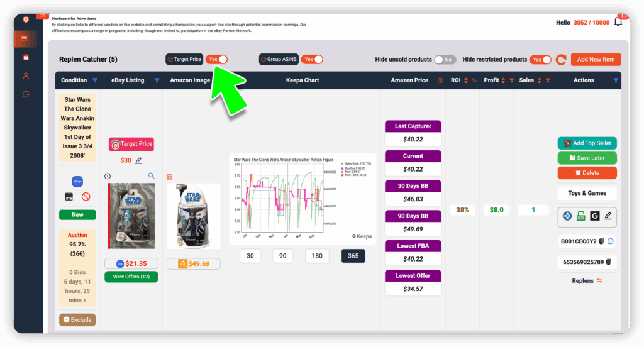Open the Sales column filter
The height and width of the screenshot is (347, 644).
(x=548, y=80)
